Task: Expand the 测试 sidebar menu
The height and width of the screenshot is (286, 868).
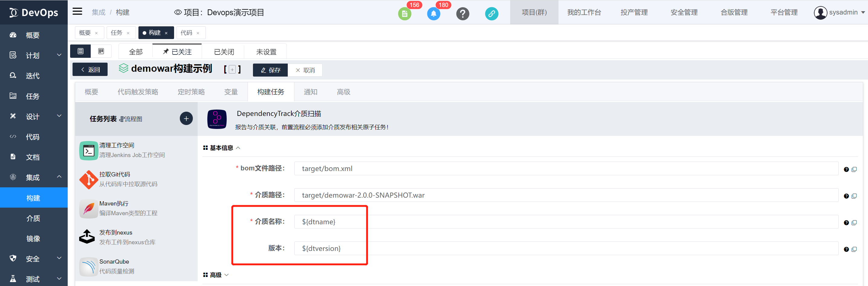Action: coord(59,278)
